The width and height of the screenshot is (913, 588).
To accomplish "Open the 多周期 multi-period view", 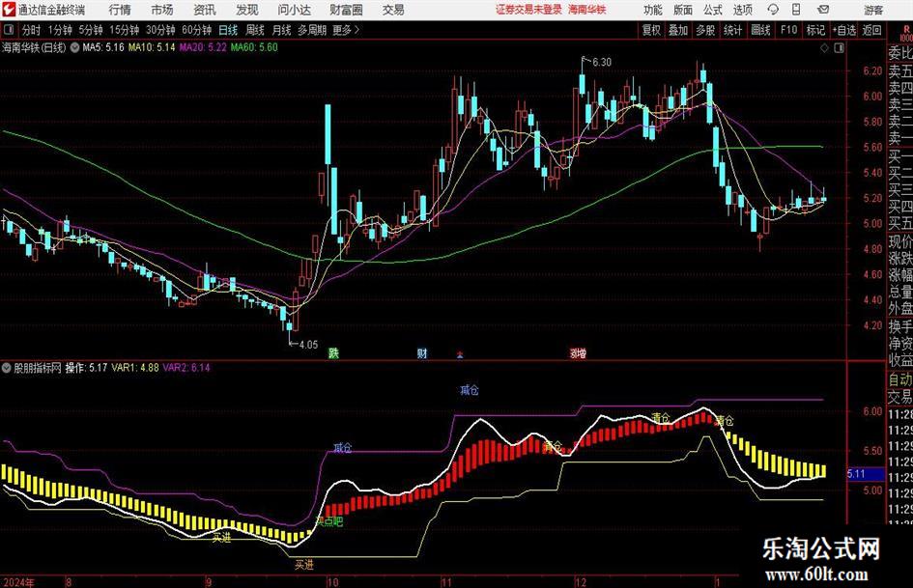I will [312, 30].
